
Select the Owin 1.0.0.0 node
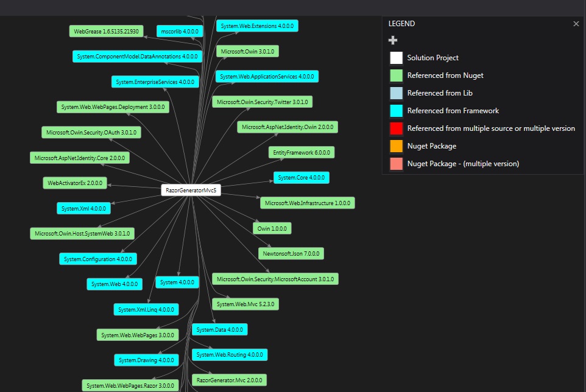(272, 228)
